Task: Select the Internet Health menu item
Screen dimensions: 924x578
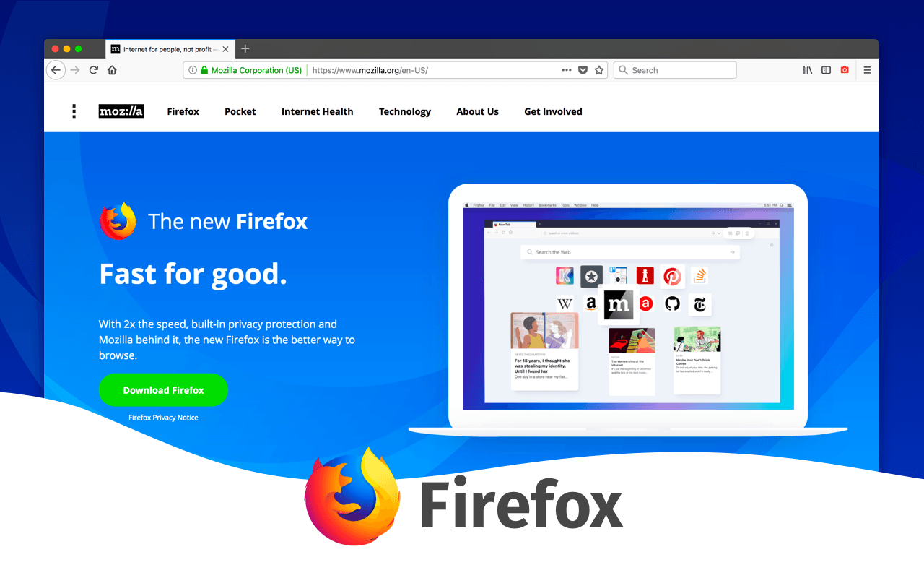Action: (318, 111)
